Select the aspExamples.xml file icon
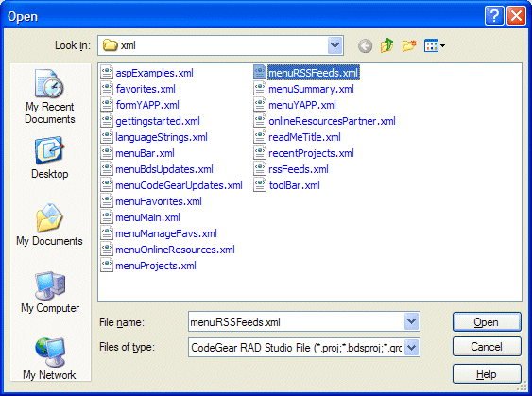 tap(107, 73)
